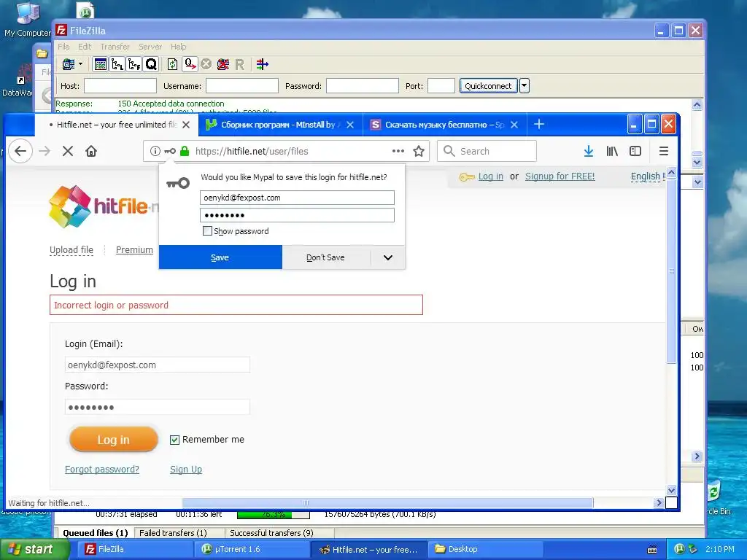Focus browser Search box

487,151
